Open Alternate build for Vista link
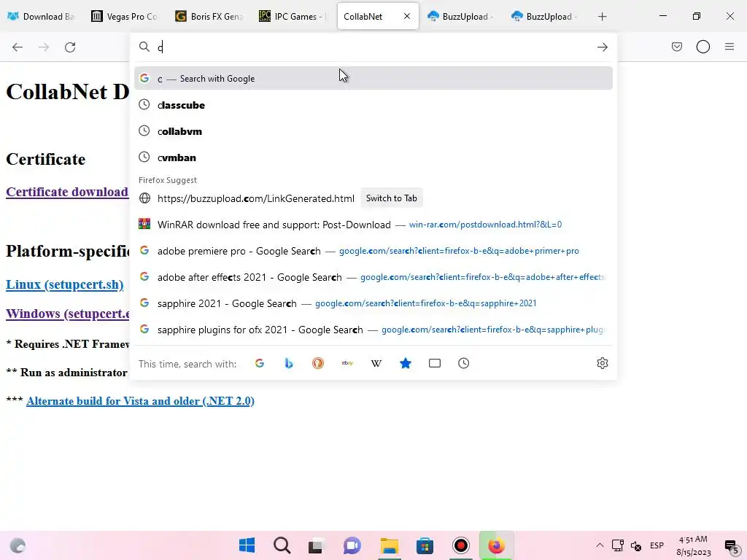Image resolution: width=747 pixels, height=560 pixels. point(141,401)
